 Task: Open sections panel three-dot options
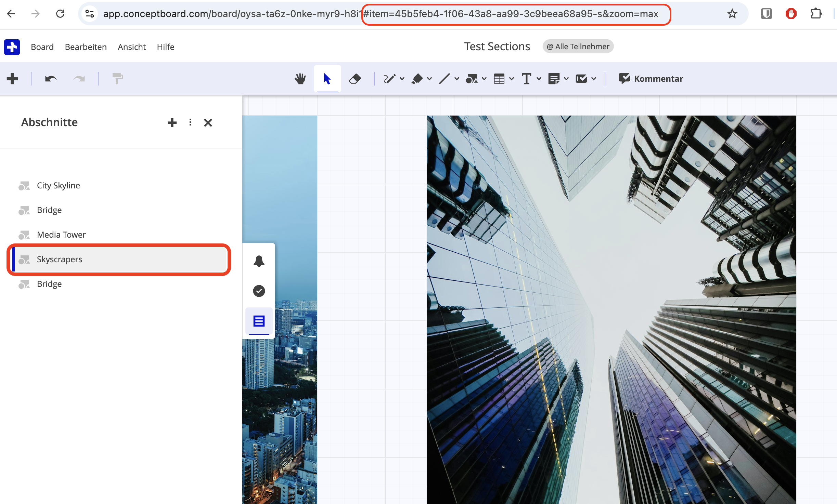click(x=190, y=122)
